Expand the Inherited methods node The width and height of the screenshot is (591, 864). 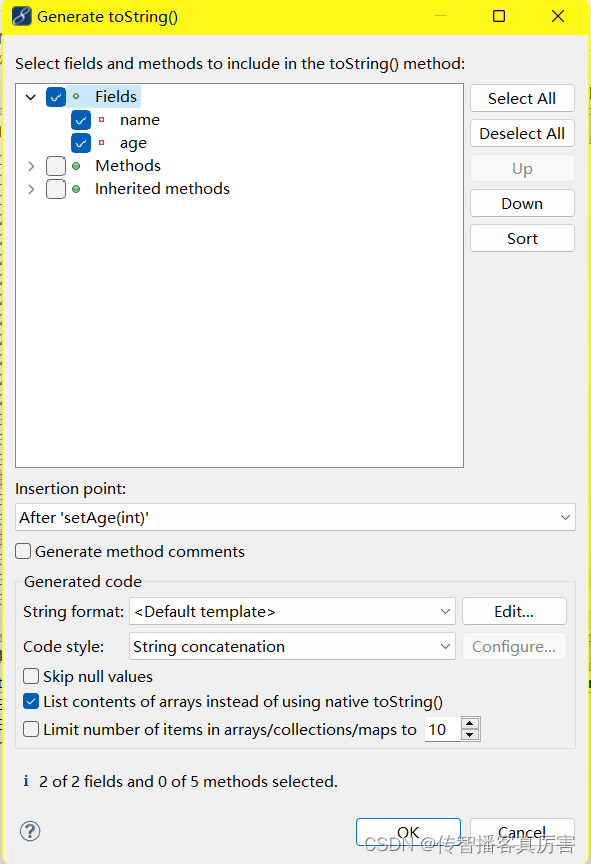pos(31,189)
